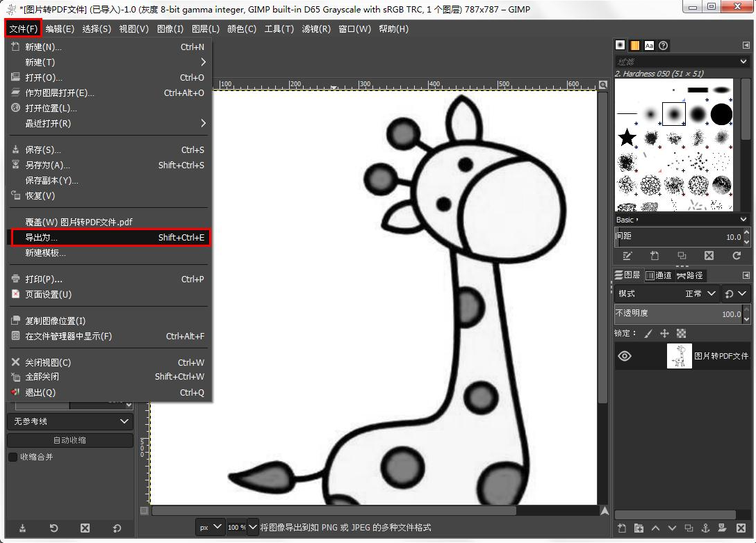This screenshot has height=543, width=756.
Task: Restore tool preset icon
Action: (54, 528)
